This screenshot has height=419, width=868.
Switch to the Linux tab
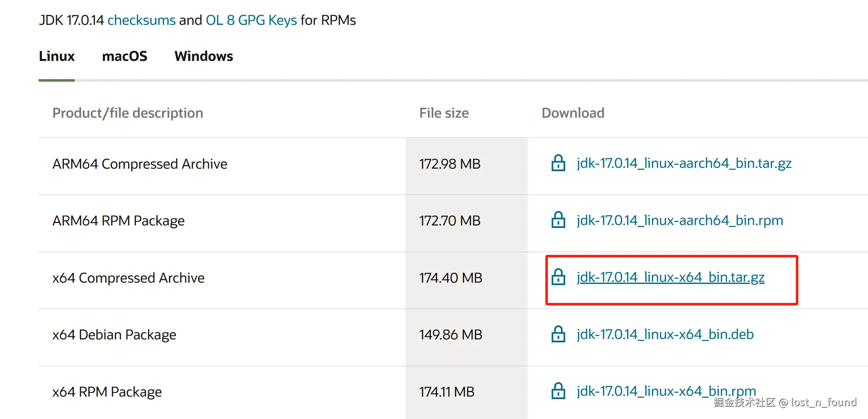(x=57, y=56)
